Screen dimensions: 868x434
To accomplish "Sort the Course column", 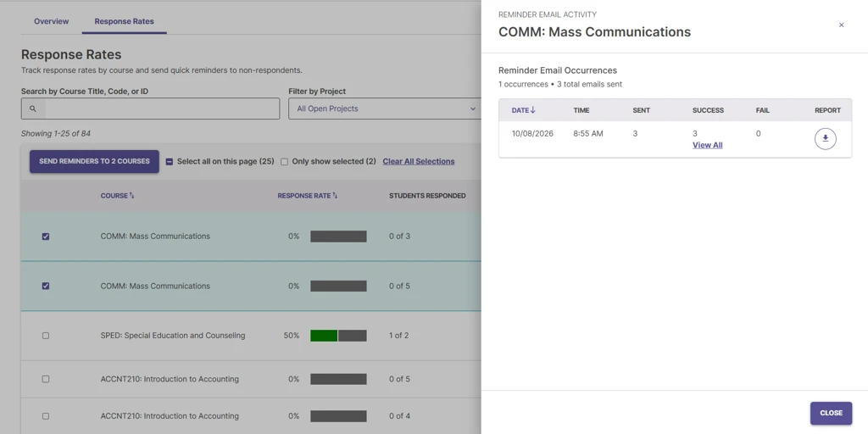I will coord(117,196).
